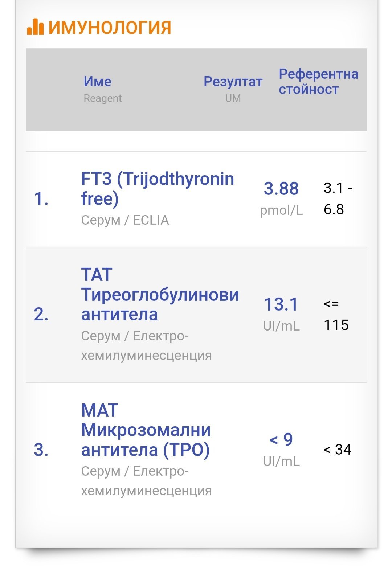392x570 pixels.
Task: Open the MAT Микрозомални антитела (TPO) test name
Action: 146,430
